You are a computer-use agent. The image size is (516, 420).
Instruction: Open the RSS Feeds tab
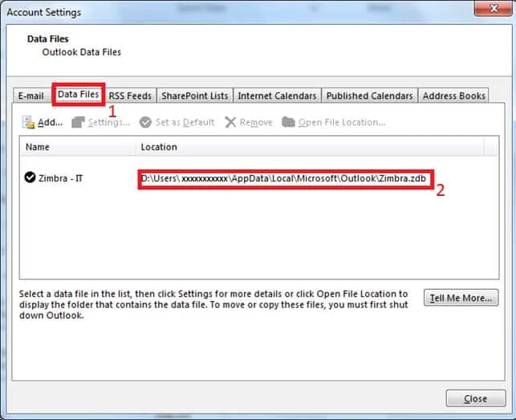pyautogui.click(x=131, y=96)
